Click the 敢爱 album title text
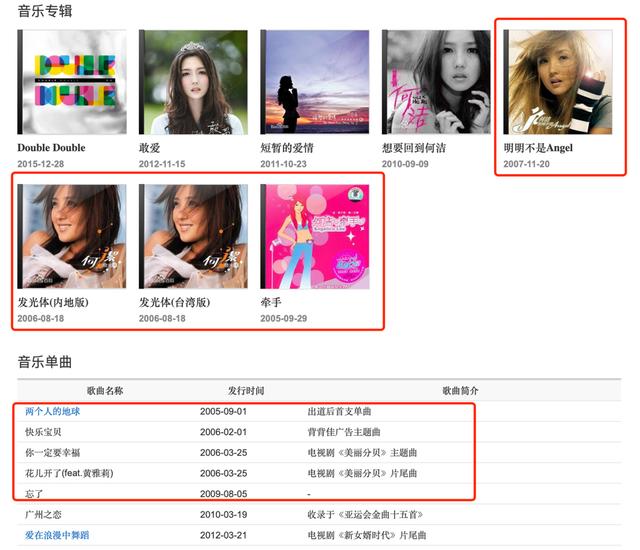The image size is (640, 550). [x=149, y=148]
